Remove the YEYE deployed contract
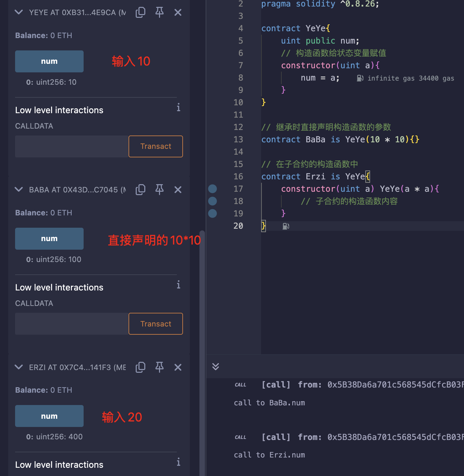Image resolution: width=464 pixels, height=476 pixels. 178,12
